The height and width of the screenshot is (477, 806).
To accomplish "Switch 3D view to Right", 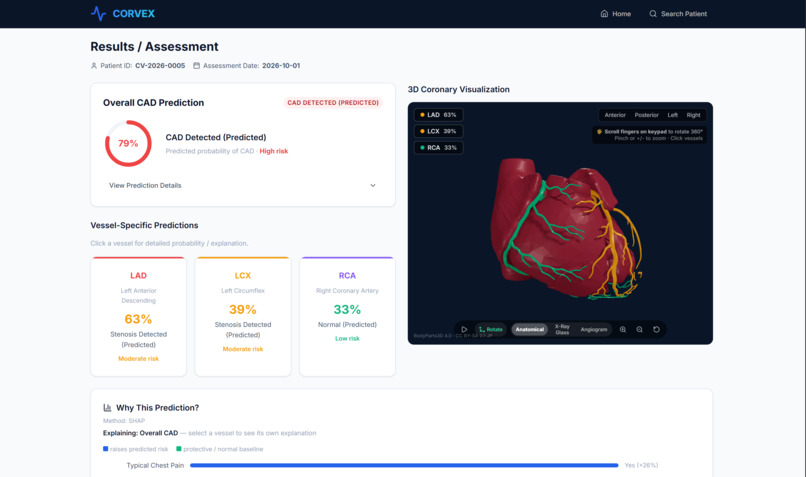I will (x=693, y=115).
